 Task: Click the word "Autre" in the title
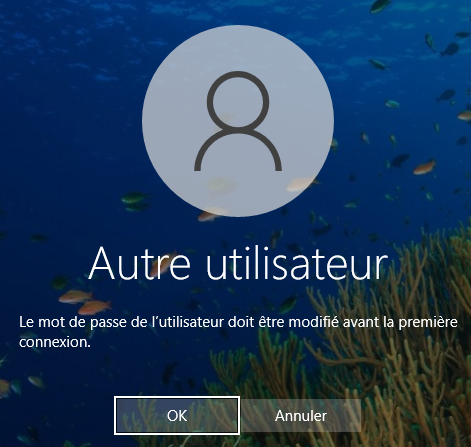139,264
